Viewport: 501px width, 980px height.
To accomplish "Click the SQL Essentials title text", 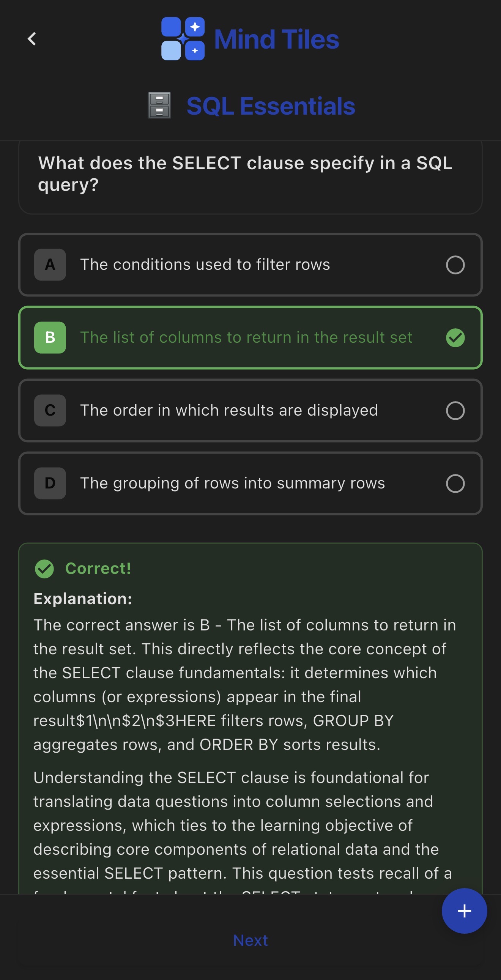I will 271,106.
